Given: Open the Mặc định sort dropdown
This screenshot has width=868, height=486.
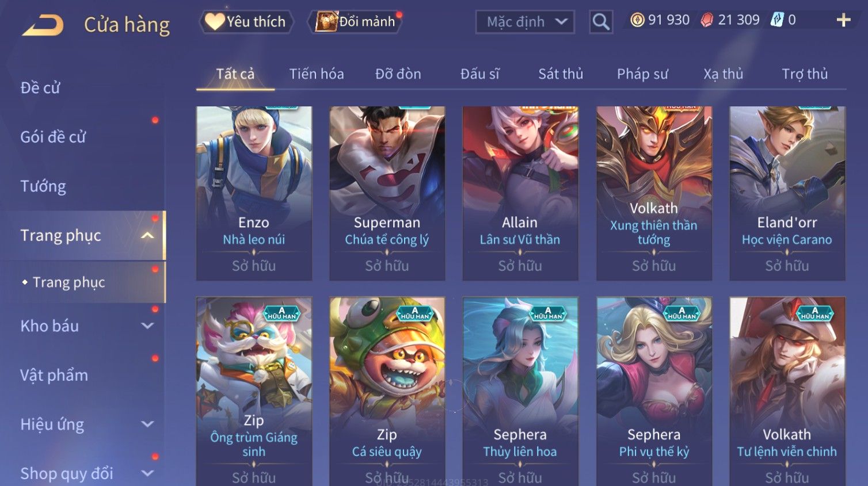Looking at the screenshot, I should 525,22.
